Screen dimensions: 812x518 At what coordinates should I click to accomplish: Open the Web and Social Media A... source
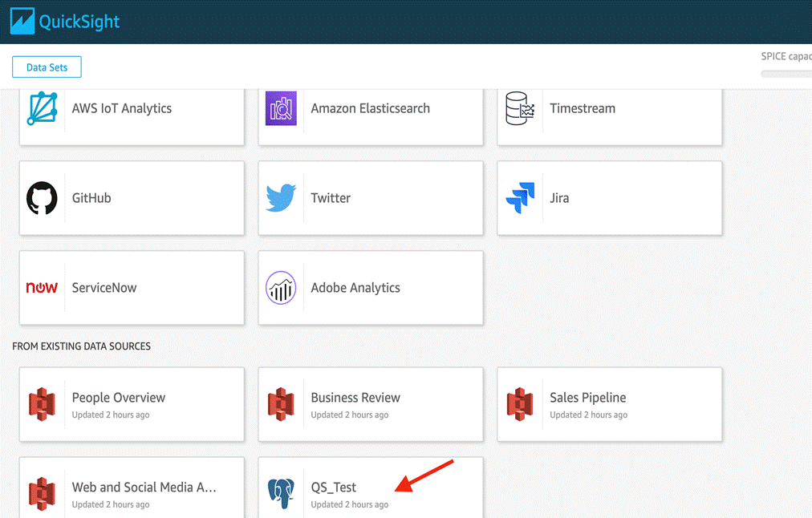(132, 488)
